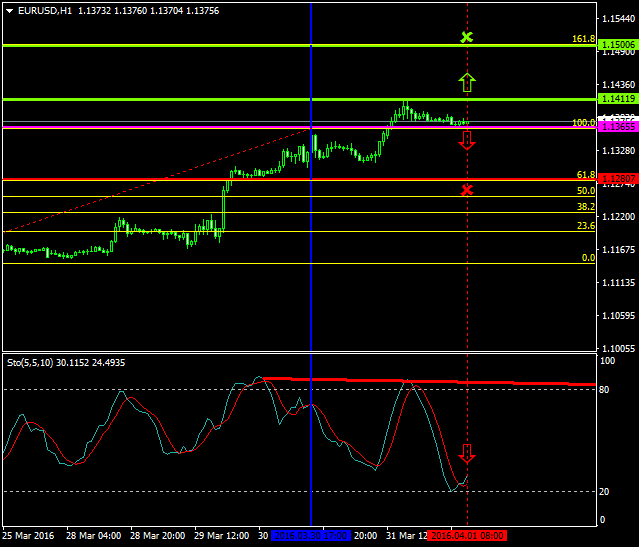Select the green up arrow on chart
The image size is (639, 547).
(x=467, y=82)
